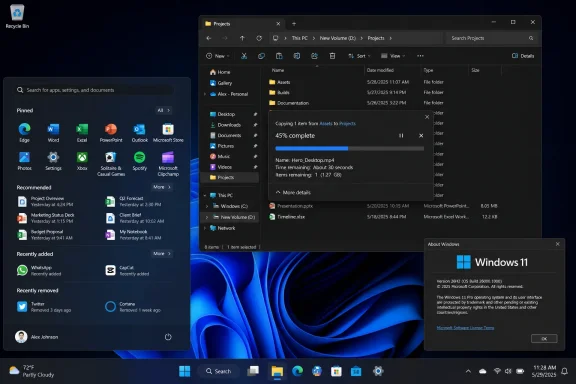Click the Cut icon in Explorer toolbar
The height and width of the screenshot is (384, 576).
pyautogui.click(x=244, y=56)
